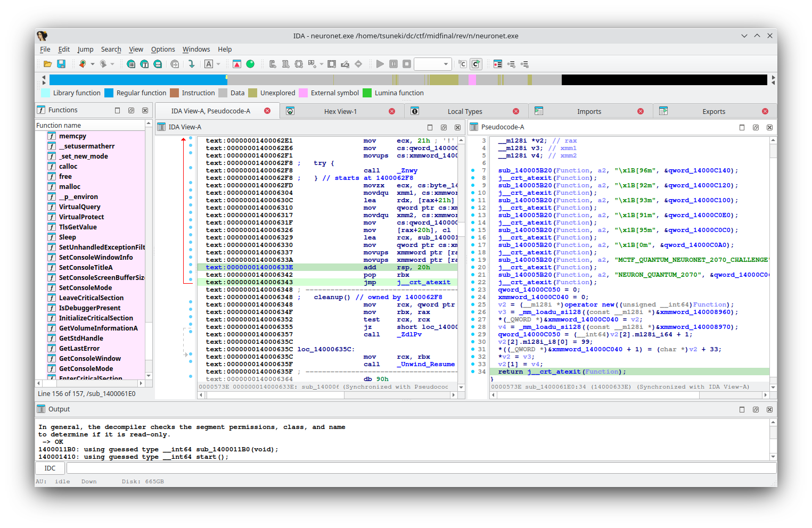Expand the empty debugger combo box
The height and width of the screenshot is (528, 812).
coord(432,64)
